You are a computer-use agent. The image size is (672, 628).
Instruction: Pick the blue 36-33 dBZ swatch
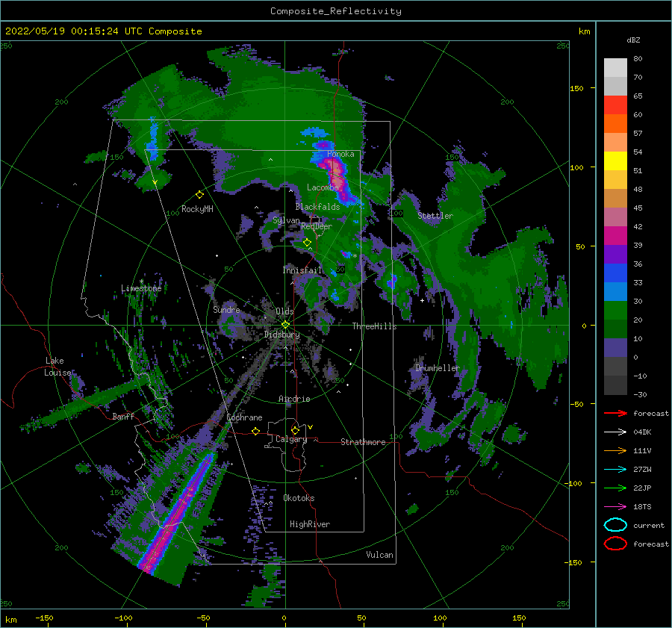(615, 273)
